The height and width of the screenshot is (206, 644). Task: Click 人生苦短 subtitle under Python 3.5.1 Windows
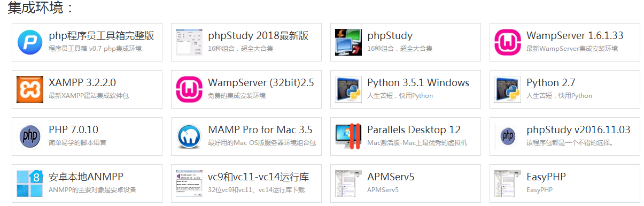click(x=400, y=96)
